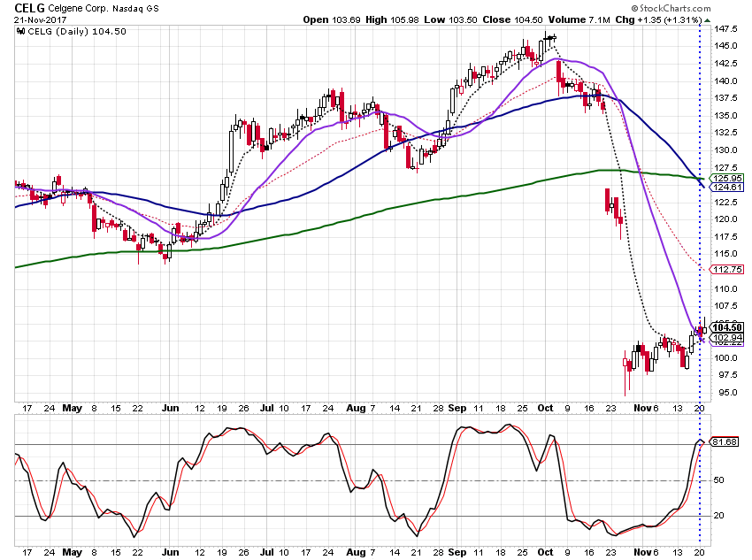Click the Chg +1.35 (+1.31%) figure

[x=658, y=19]
